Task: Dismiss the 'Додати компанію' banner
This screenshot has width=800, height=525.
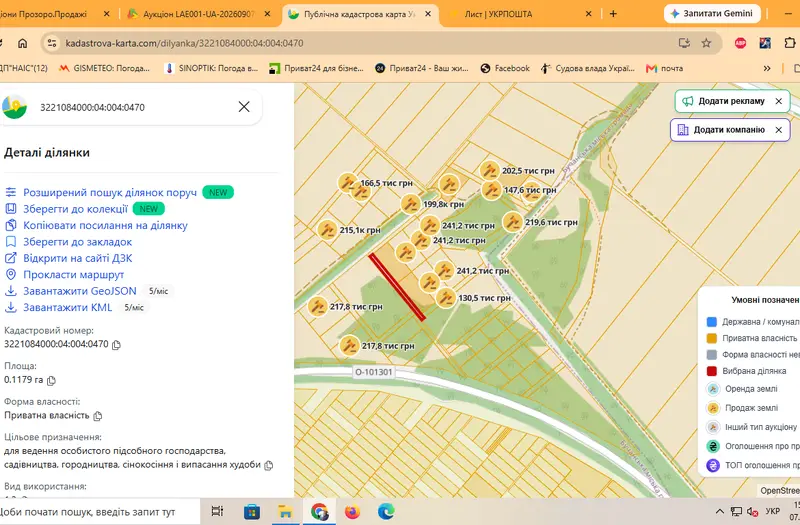Action: tap(779, 130)
